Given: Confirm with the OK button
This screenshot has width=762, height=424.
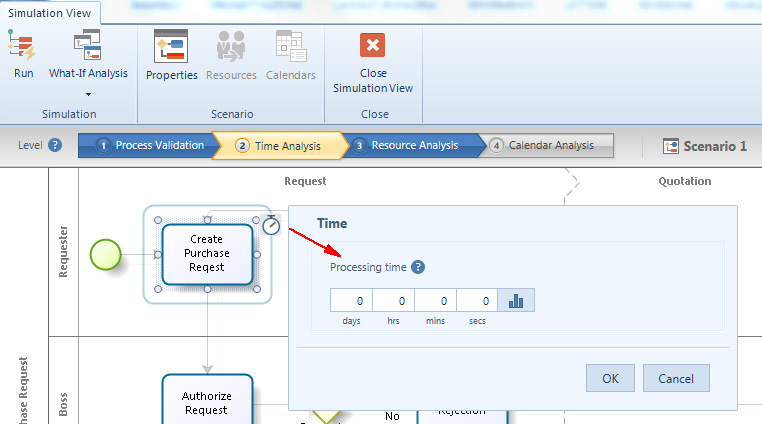Looking at the screenshot, I should [x=610, y=378].
